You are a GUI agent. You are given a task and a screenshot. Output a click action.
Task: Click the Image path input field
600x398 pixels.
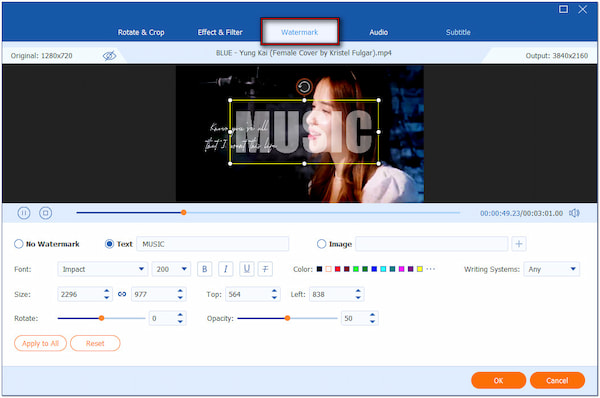click(432, 244)
